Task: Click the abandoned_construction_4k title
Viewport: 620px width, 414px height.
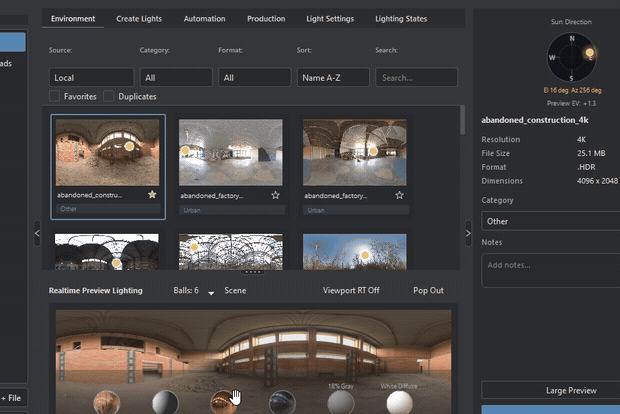Action: click(535, 120)
